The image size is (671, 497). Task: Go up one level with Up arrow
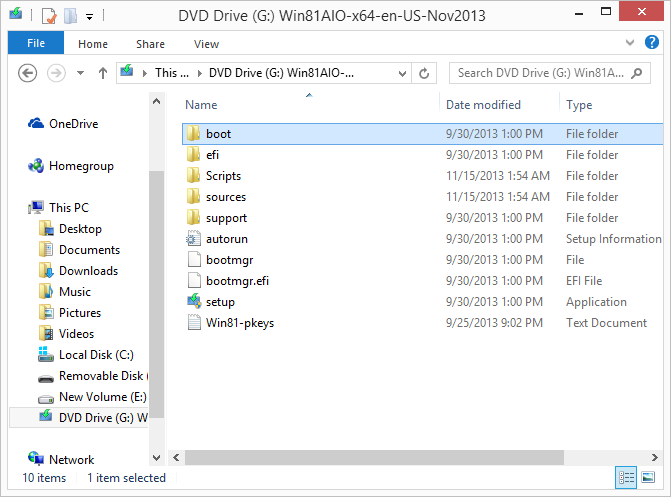point(103,73)
